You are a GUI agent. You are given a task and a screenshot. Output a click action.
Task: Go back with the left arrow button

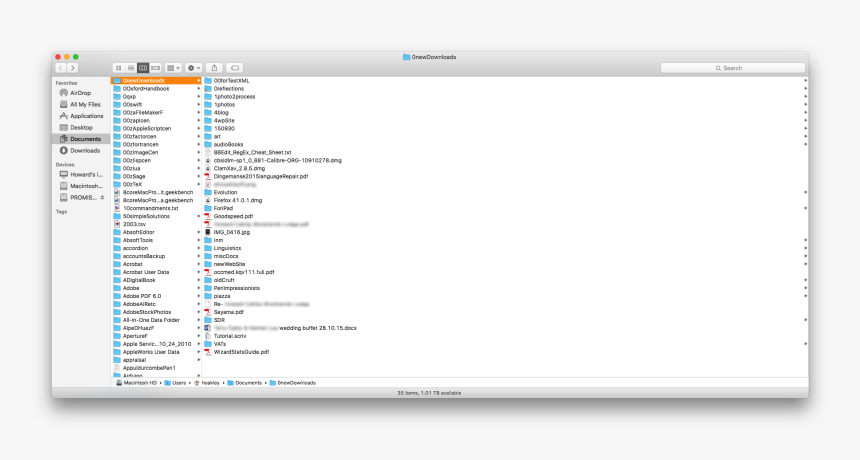coord(60,68)
